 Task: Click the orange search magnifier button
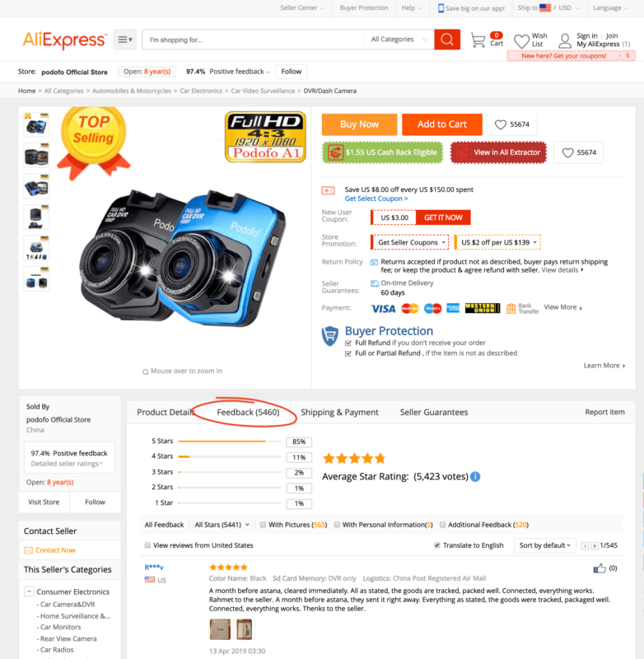(447, 40)
